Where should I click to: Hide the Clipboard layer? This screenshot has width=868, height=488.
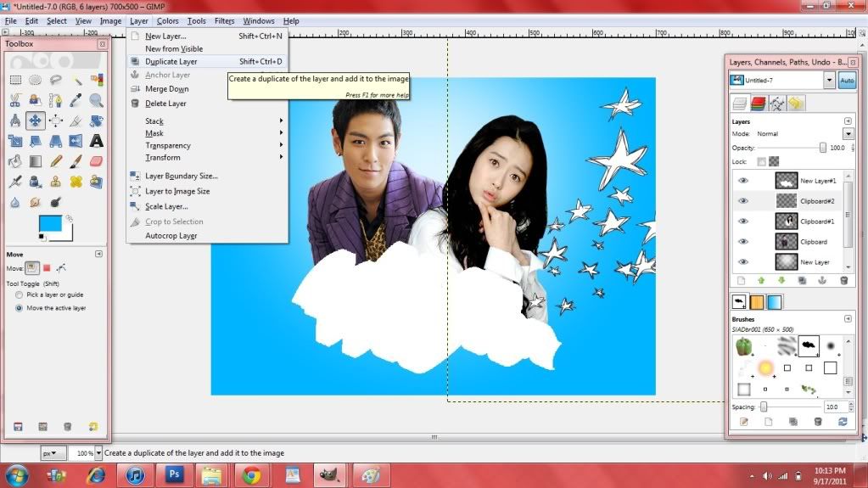(x=743, y=242)
